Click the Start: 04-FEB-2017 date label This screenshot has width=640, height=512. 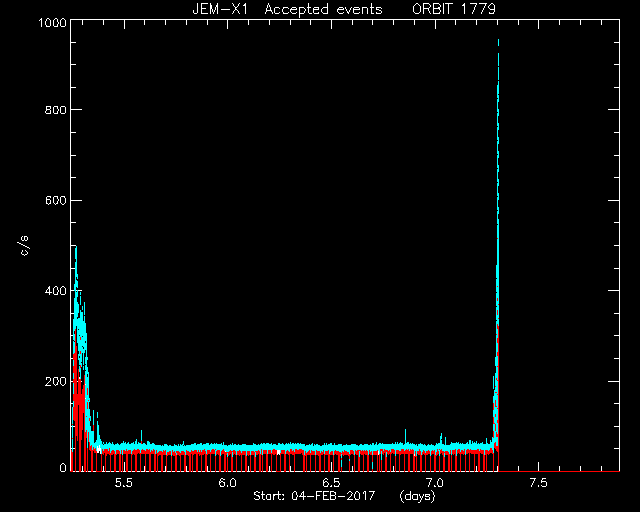click(314, 496)
